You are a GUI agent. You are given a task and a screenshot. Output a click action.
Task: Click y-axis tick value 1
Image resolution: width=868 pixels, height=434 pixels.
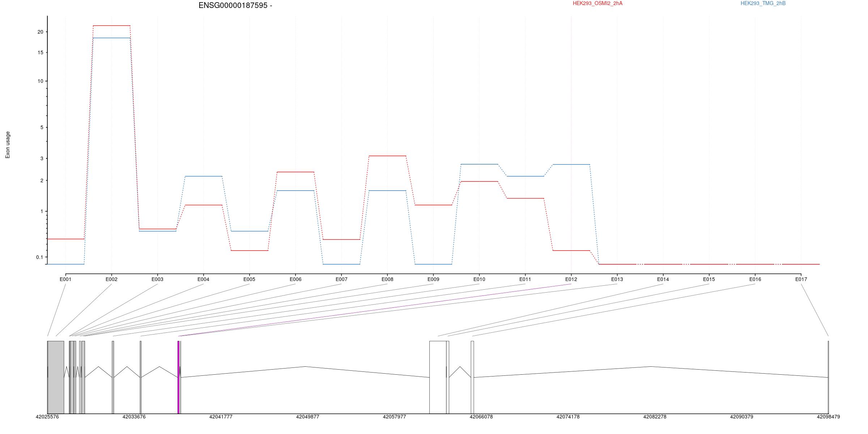pos(42,211)
